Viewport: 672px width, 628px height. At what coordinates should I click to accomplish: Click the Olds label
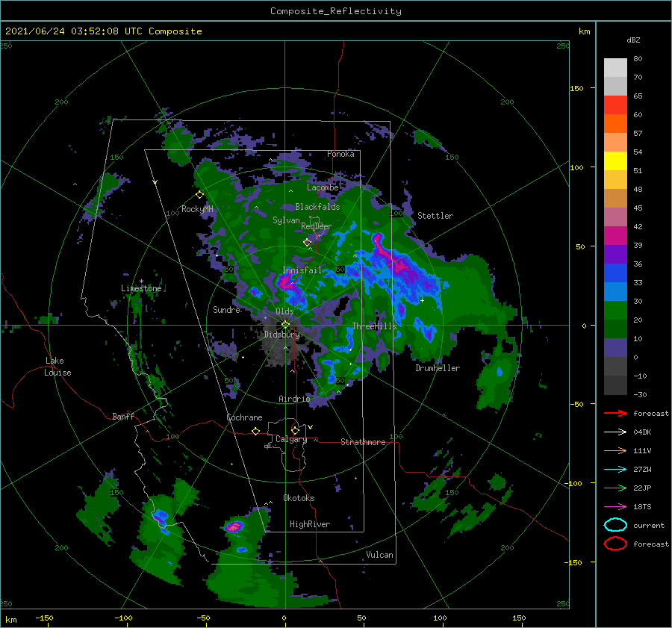coord(284,311)
